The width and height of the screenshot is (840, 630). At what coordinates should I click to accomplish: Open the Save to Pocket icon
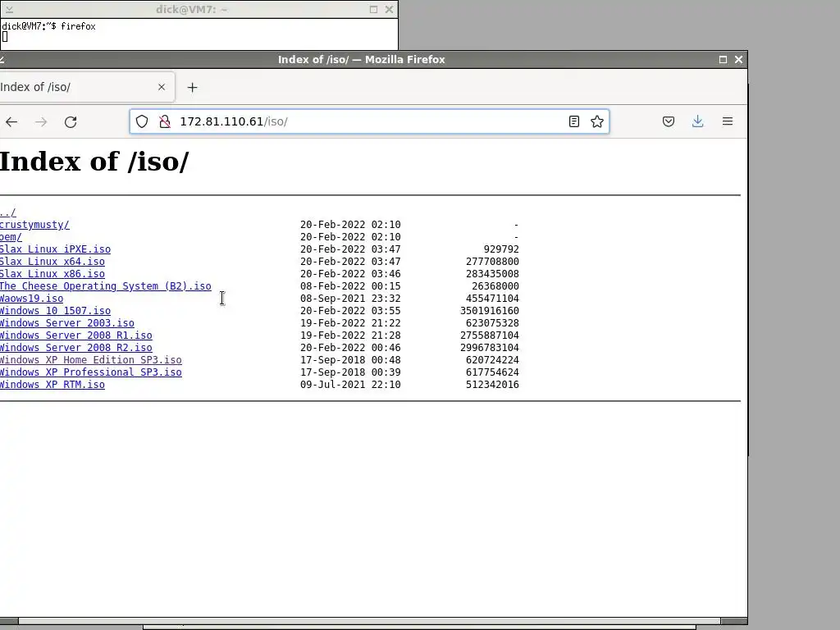tap(668, 121)
